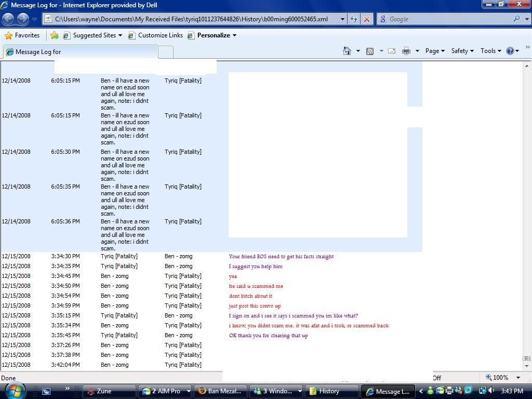The width and height of the screenshot is (532, 399).
Task: Select message 'he said u scammed me'
Action: point(256,286)
